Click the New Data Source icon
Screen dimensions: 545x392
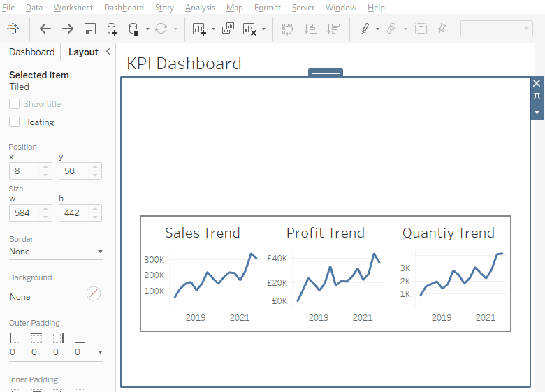pos(112,29)
